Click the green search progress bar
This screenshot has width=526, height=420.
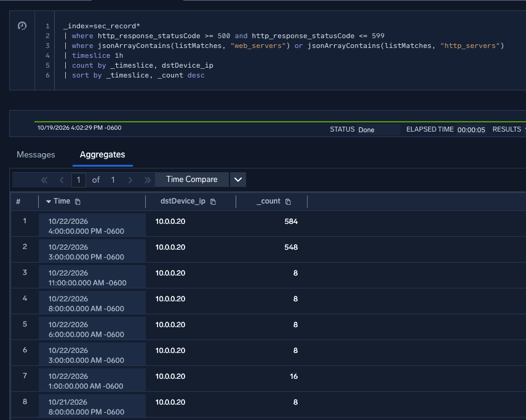(280, 122)
